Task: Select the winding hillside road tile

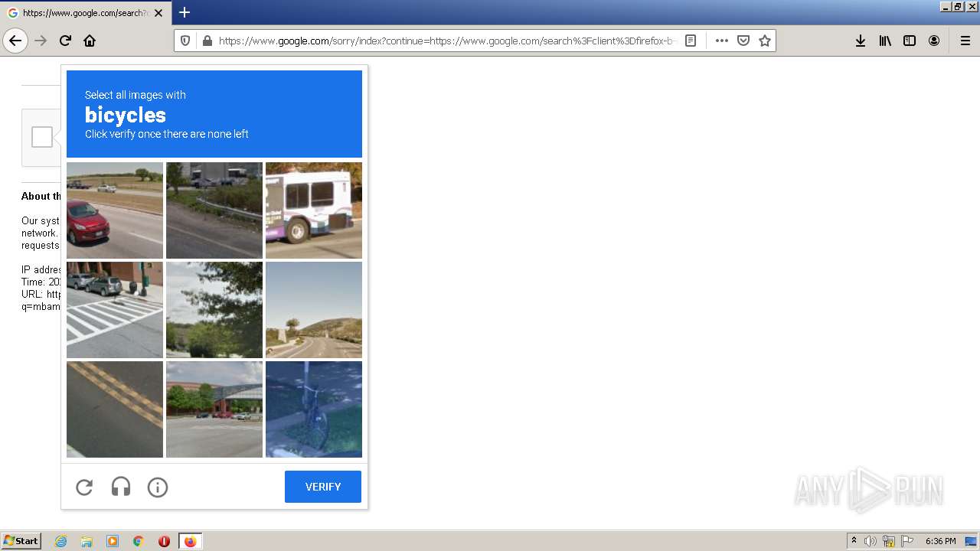Action: coord(314,310)
